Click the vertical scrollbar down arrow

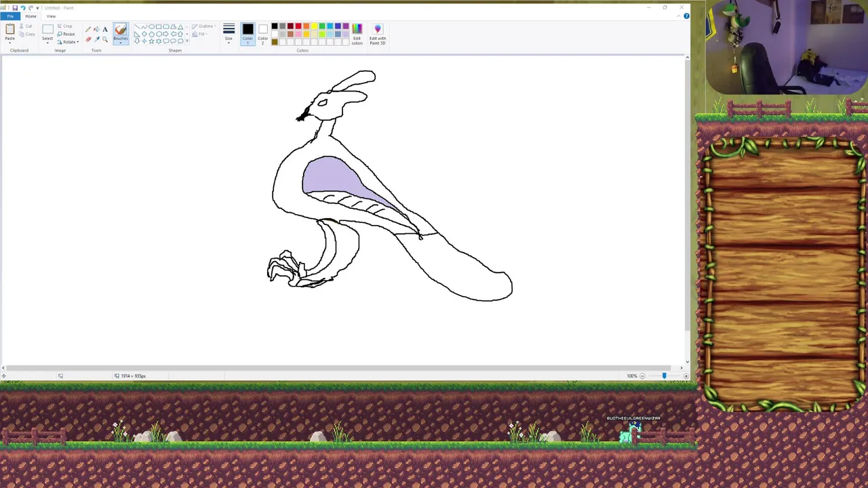pyautogui.click(x=687, y=362)
